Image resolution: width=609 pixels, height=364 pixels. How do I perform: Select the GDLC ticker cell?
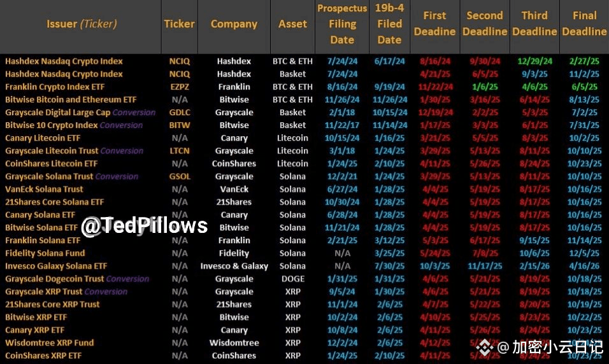click(180, 113)
